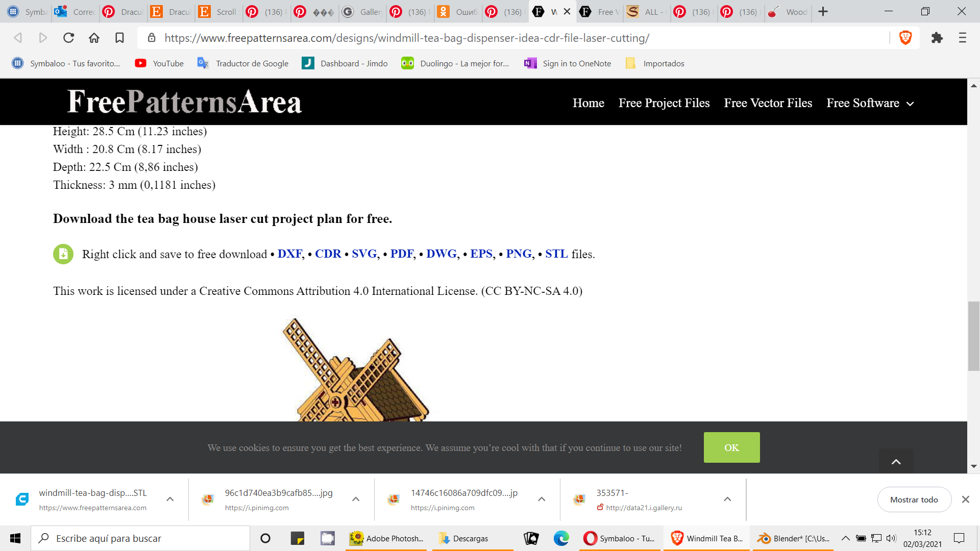Click Mostrar todo downloads button

(x=914, y=499)
